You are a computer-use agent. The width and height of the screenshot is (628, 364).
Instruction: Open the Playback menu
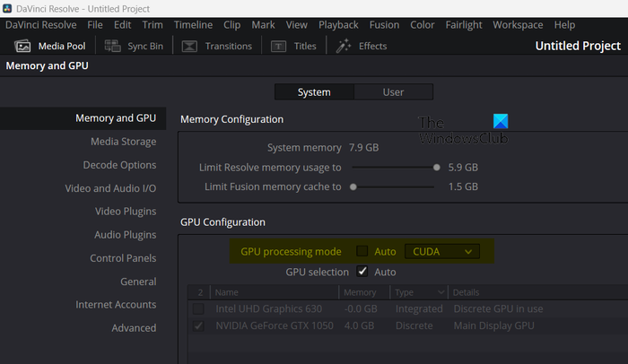(x=338, y=25)
